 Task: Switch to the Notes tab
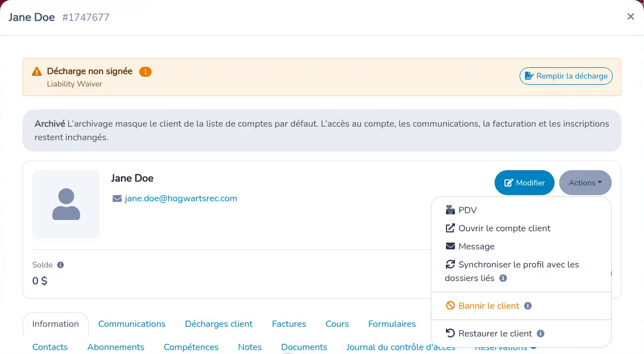pos(250,347)
